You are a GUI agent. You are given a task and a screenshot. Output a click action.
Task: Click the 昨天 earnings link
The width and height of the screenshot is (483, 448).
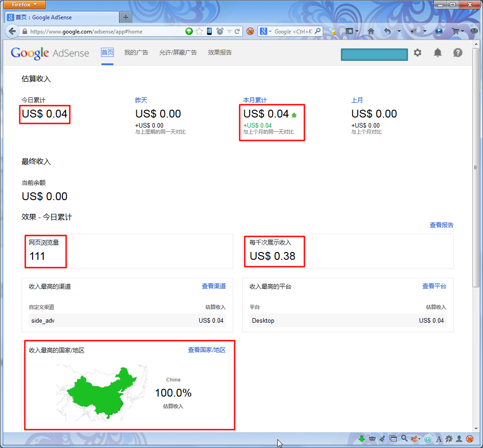pos(141,100)
